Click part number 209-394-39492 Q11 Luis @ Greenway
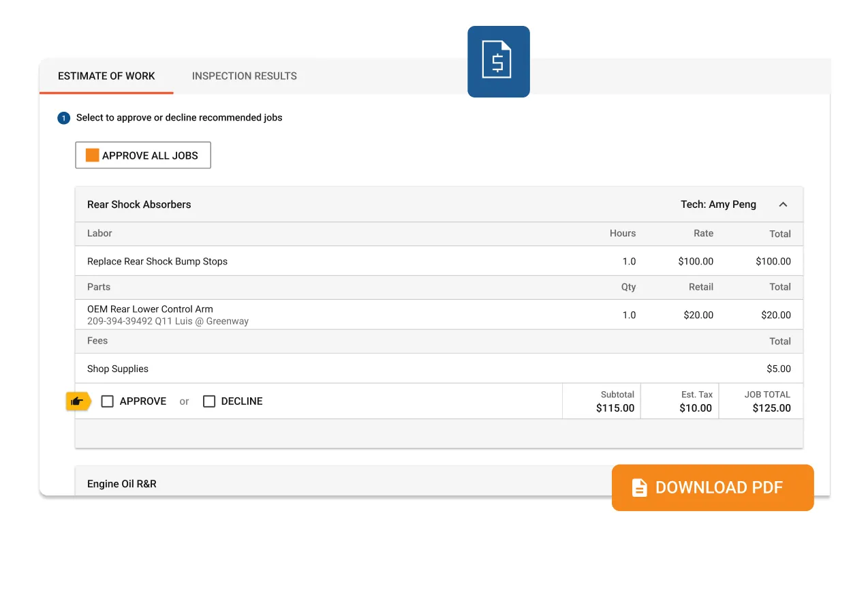The width and height of the screenshot is (868, 597). [168, 321]
